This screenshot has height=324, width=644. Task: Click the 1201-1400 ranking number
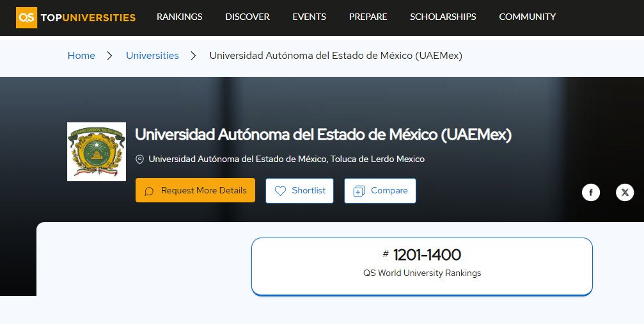pyautogui.click(x=427, y=255)
